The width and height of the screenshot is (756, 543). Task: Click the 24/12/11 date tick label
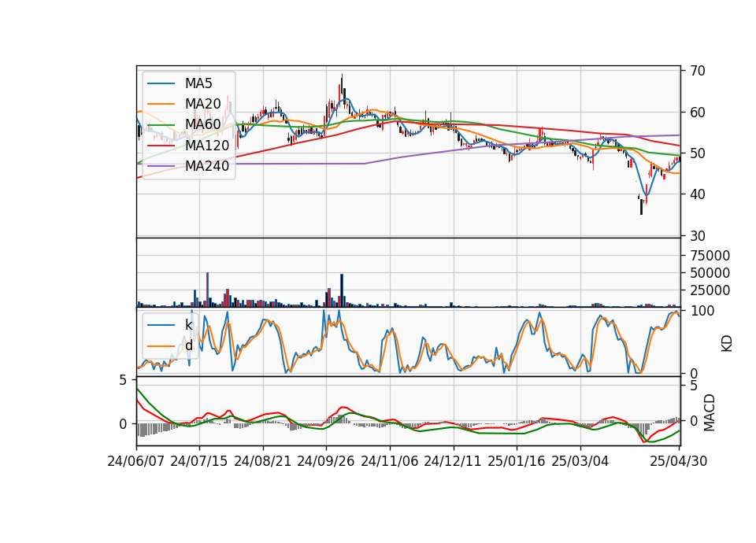453,461
